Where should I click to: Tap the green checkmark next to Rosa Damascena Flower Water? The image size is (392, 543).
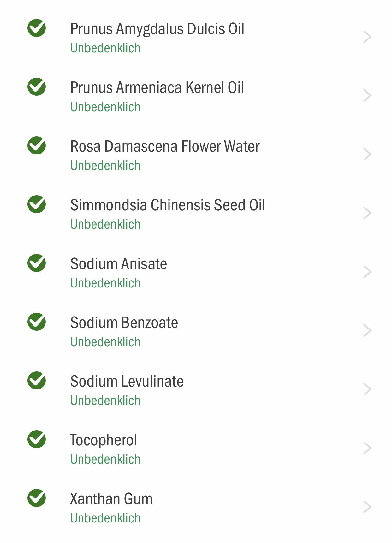[x=37, y=146]
